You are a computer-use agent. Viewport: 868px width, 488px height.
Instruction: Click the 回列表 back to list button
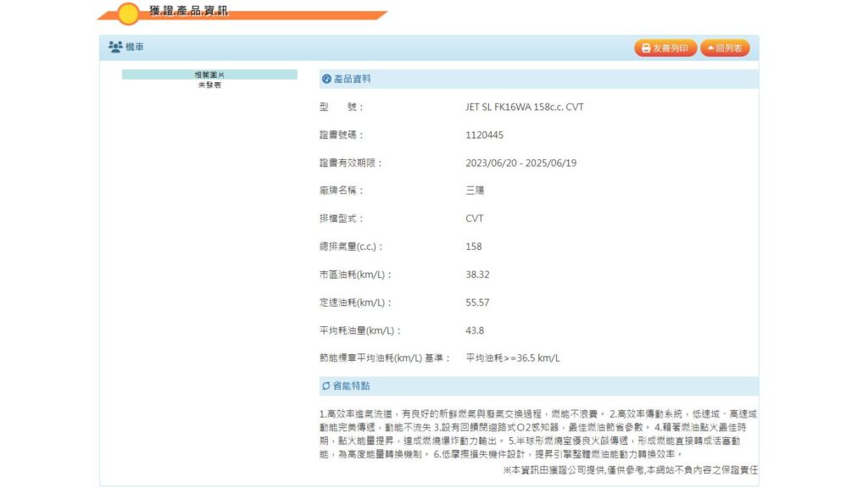click(726, 48)
